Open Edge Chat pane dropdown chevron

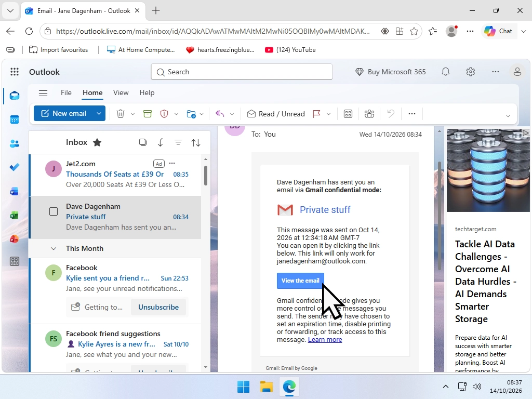[x=524, y=31]
